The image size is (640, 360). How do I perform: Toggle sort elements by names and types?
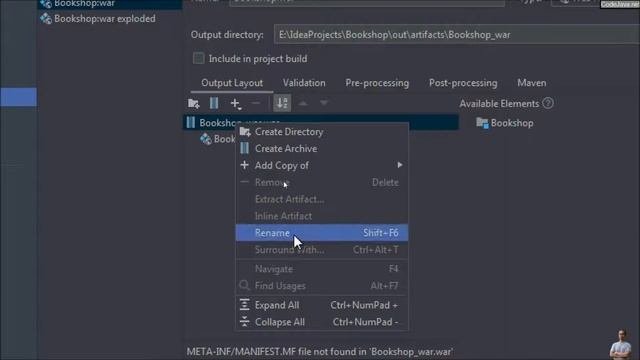coord(282,103)
